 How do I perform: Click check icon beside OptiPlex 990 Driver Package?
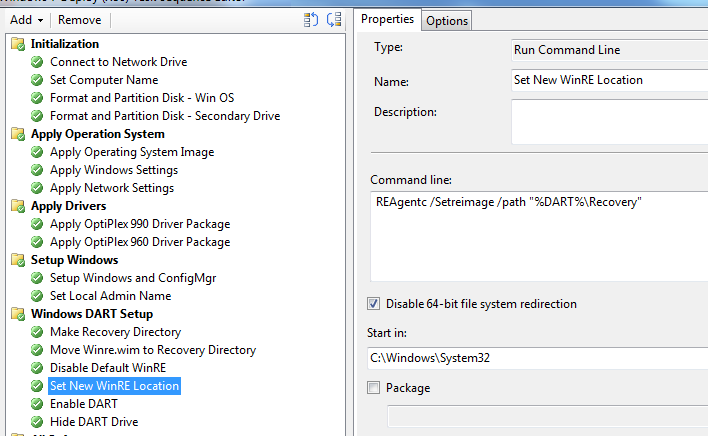(37, 224)
